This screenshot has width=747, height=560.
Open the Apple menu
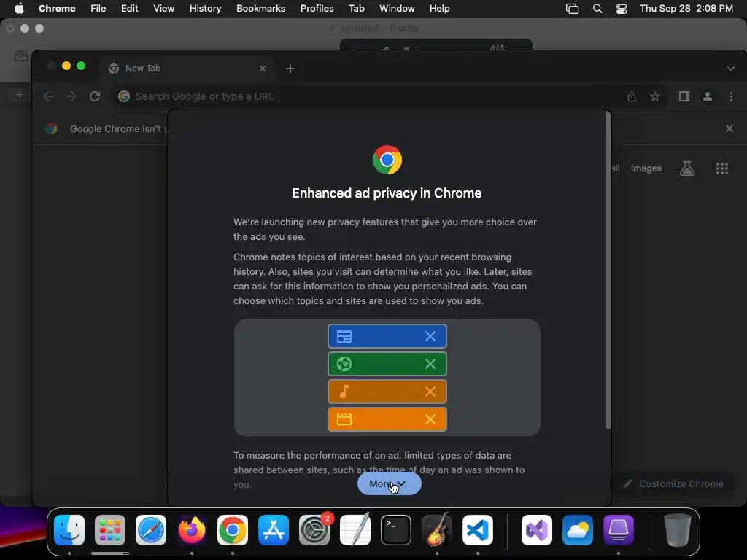tap(19, 8)
